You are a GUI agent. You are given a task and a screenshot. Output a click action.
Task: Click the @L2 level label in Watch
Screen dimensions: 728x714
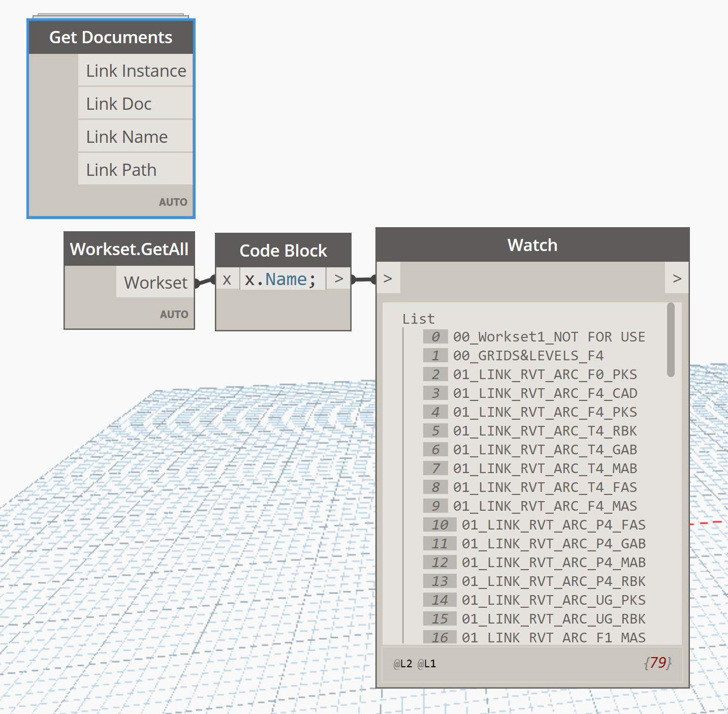click(403, 664)
